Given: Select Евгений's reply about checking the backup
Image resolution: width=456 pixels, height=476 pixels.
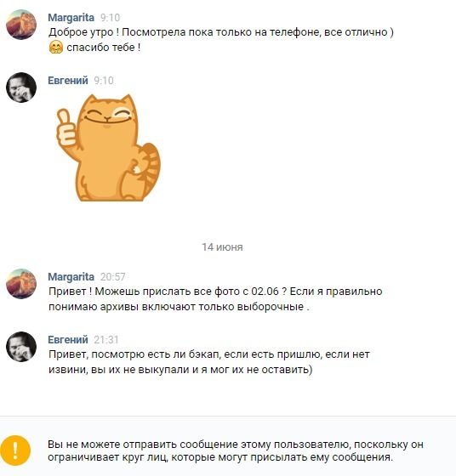Looking at the screenshot, I should tap(209, 362).
